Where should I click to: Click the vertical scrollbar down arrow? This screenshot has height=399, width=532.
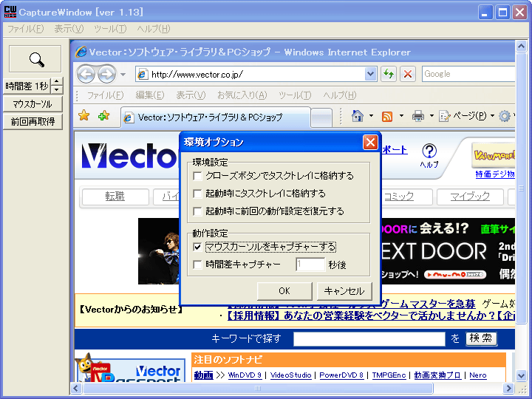tap(521, 375)
